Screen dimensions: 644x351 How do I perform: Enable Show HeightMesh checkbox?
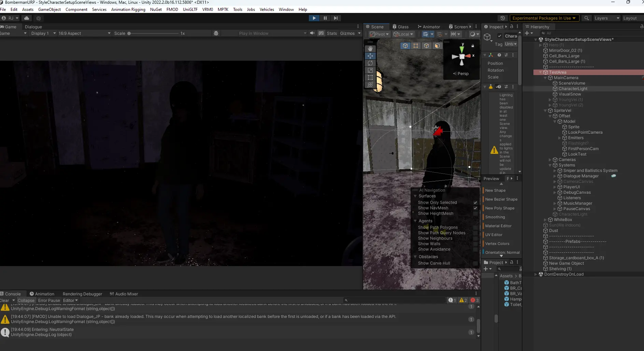475,214
